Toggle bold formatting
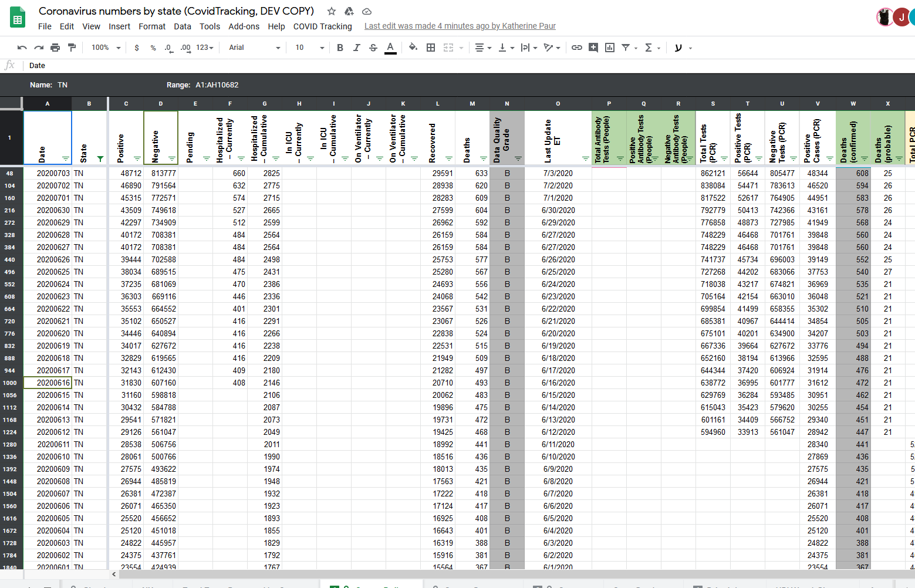The image size is (915, 588). tap(340, 48)
